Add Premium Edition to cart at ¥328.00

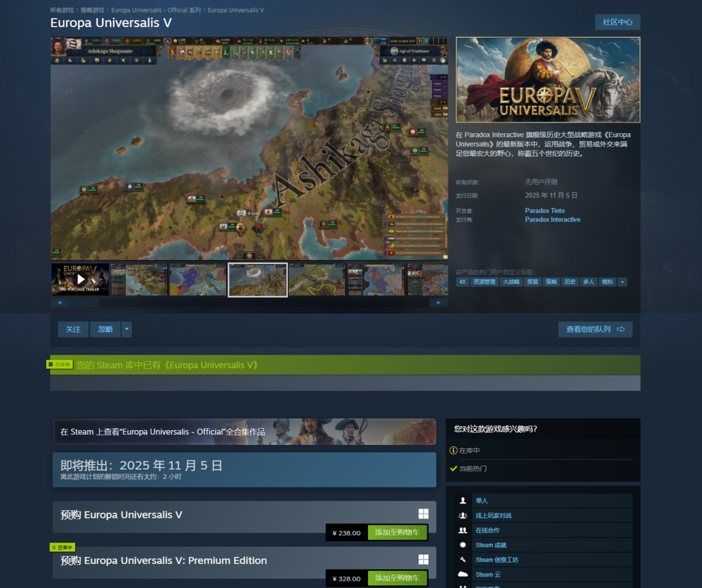coord(397,578)
